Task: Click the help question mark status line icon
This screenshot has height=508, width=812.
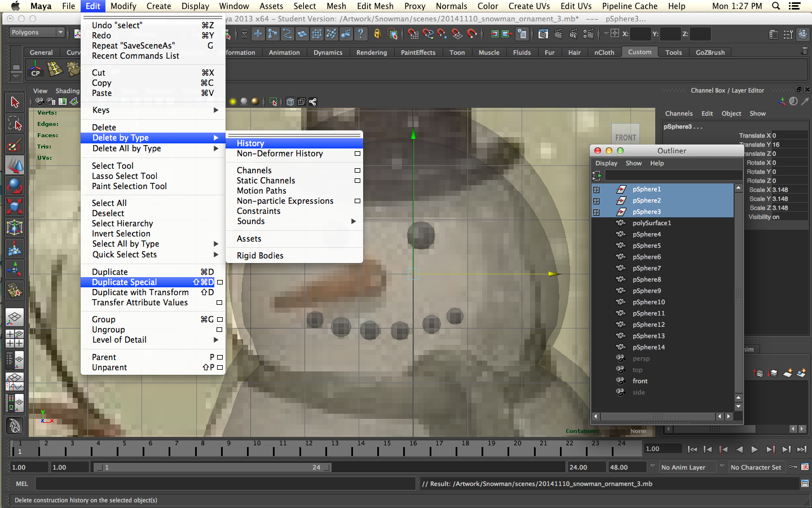Action: tap(361, 34)
